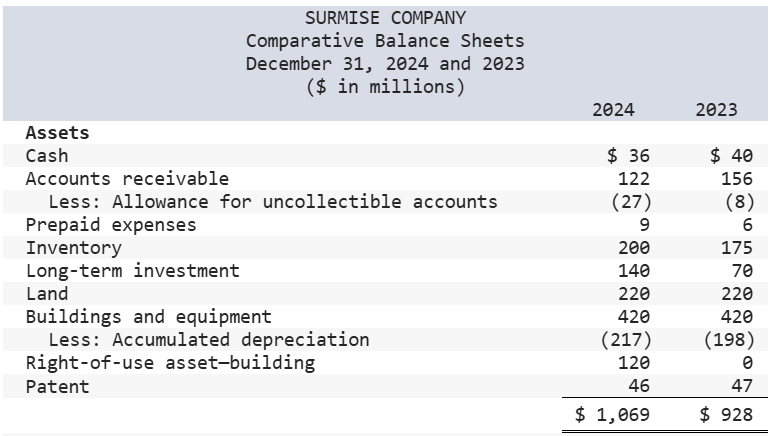Screen dimensions: 772x436
Task: Select the Prepaid expenses row label
Action: (111, 225)
